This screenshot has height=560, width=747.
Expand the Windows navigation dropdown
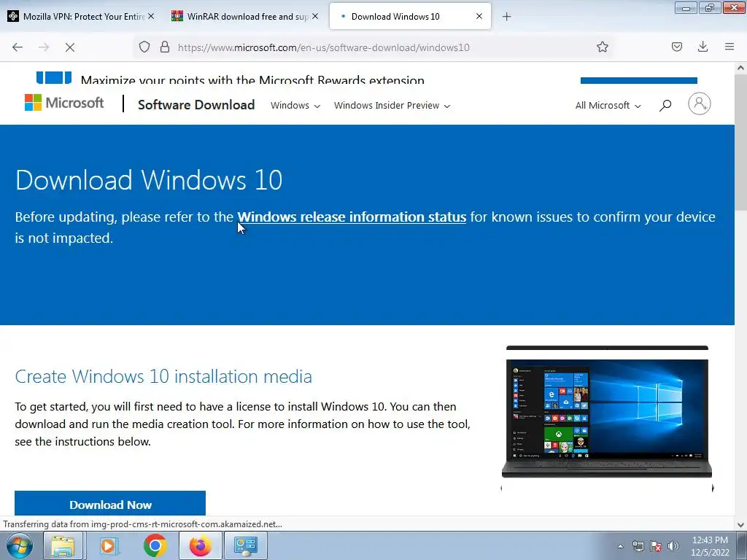[295, 105]
